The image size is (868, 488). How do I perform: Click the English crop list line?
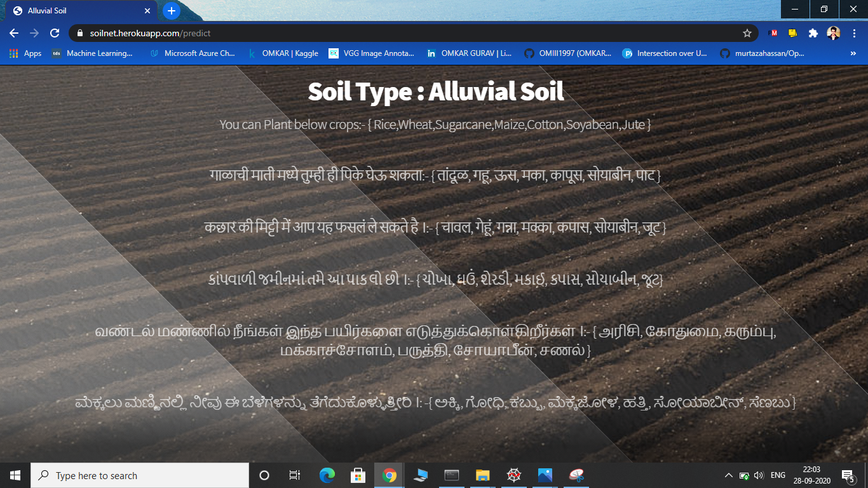435,125
